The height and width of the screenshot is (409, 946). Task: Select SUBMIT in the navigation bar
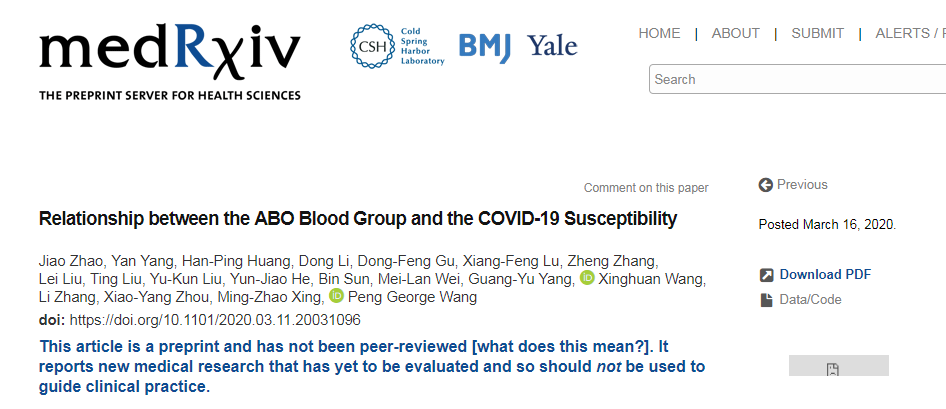pyautogui.click(x=817, y=33)
